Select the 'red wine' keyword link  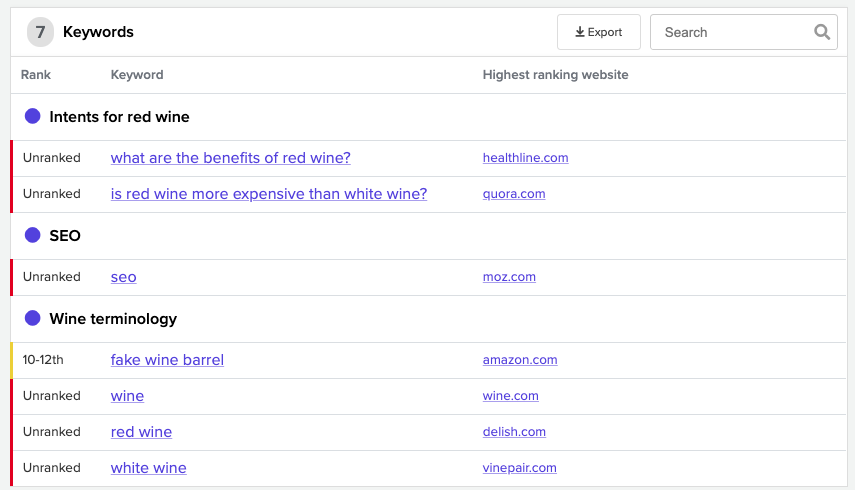[x=141, y=432]
